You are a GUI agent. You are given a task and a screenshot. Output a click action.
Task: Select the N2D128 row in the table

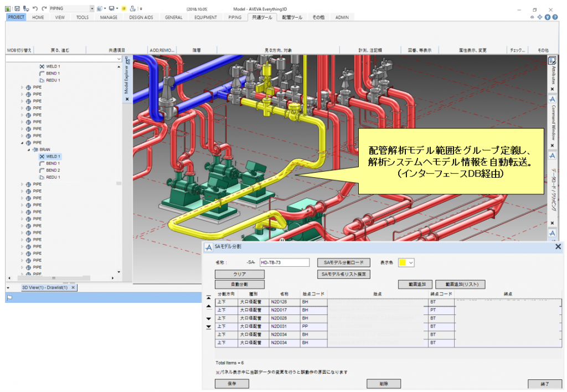point(388,302)
